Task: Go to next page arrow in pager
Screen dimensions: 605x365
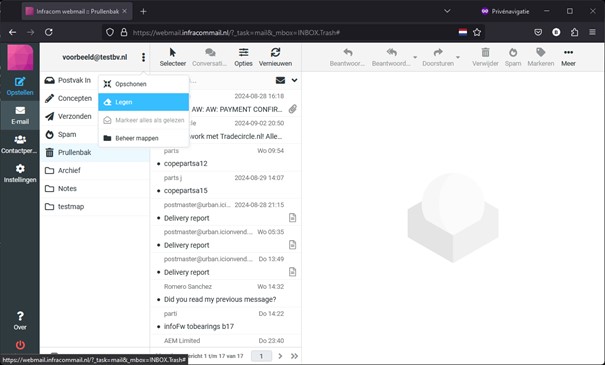Action: point(281,356)
